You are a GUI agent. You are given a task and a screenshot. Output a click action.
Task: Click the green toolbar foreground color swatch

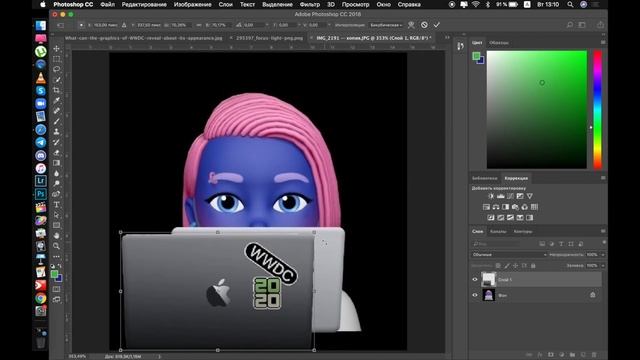(x=54, y=274)
